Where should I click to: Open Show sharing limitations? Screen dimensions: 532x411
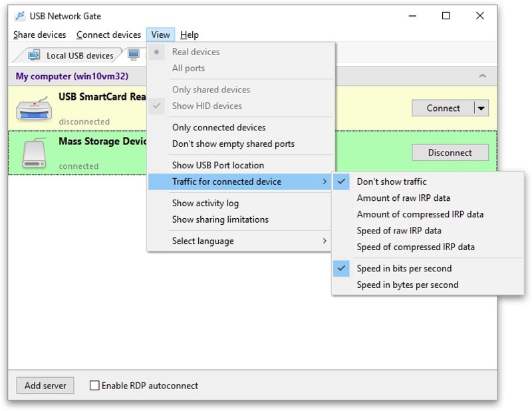tap(239, 219)
